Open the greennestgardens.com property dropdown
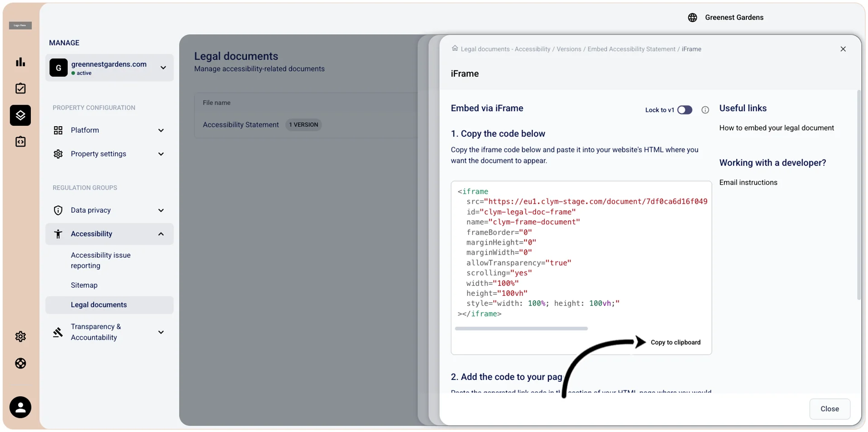The width and height of the screenshot is (868, 432). [x=109, y=68]
